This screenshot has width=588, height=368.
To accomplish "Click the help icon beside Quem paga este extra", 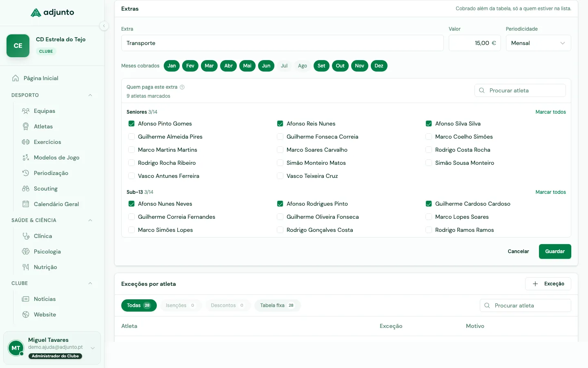I will (182, 87).
